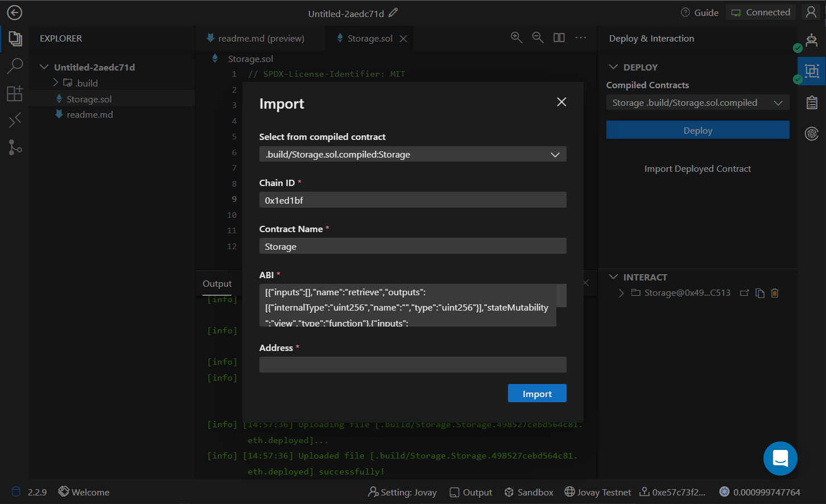Select the Output panel tab
Viewport: 826px width, 504px height.
(x=217, y=283)
